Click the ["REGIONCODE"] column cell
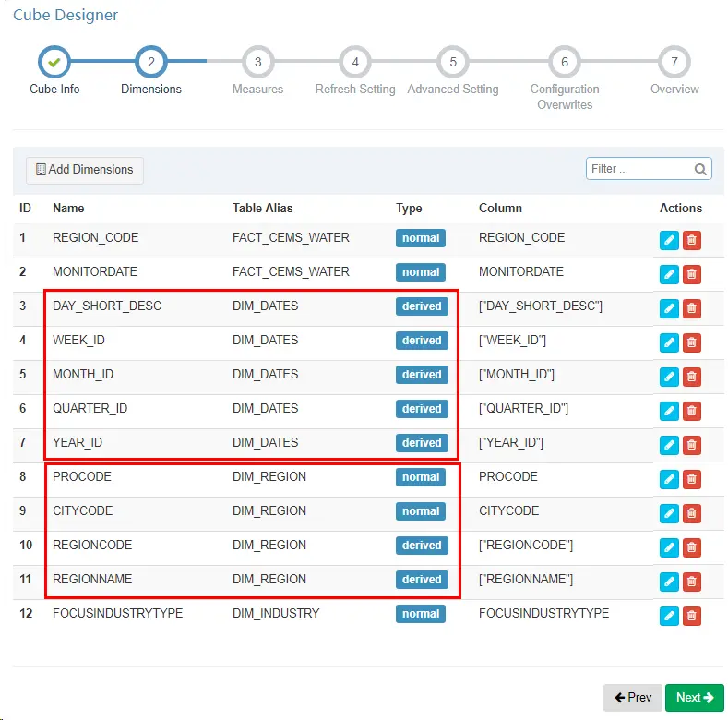The image size is (728, 720). click(526, 545)
